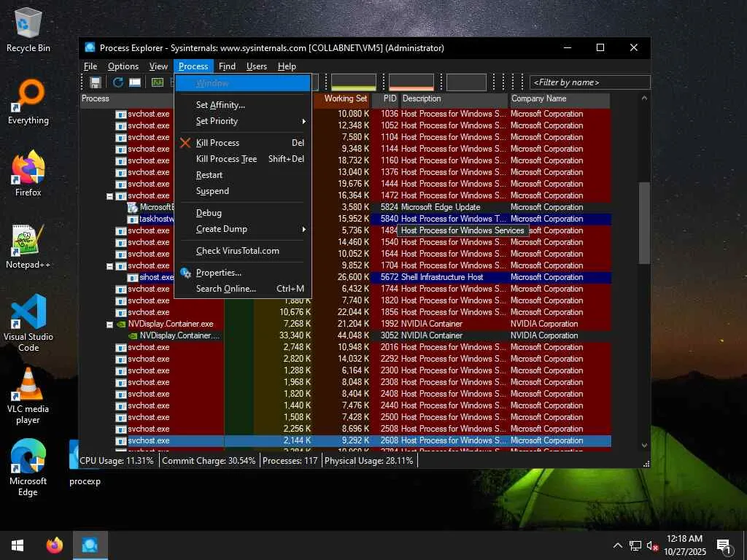Choose Kill Process from the menu
This screenshot has height=560, width=747.
pyautogui.click(x=243, y=143)
